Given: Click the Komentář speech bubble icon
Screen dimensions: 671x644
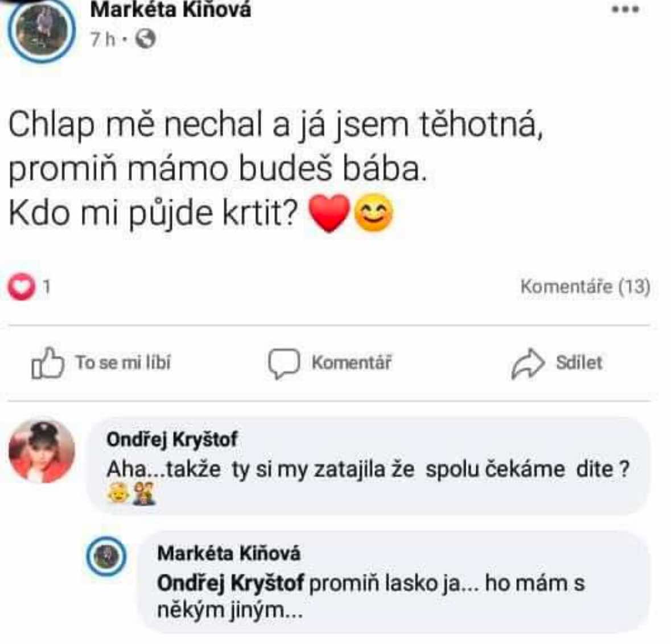Looking at the screenshot, I should click(x=283, y=363).
